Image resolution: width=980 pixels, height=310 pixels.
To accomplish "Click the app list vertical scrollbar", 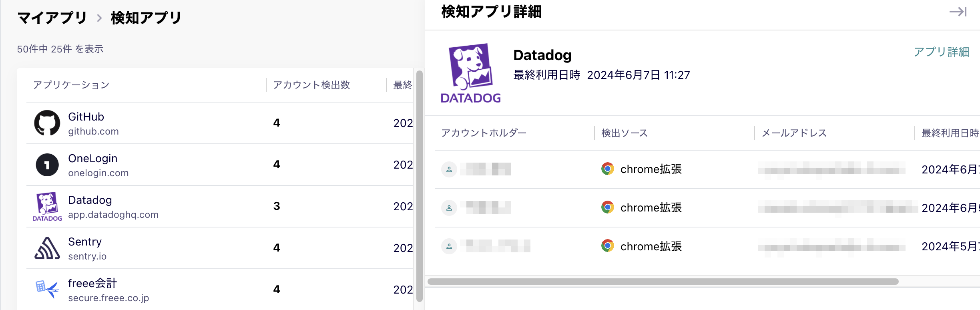I will (x=420, y=186).
